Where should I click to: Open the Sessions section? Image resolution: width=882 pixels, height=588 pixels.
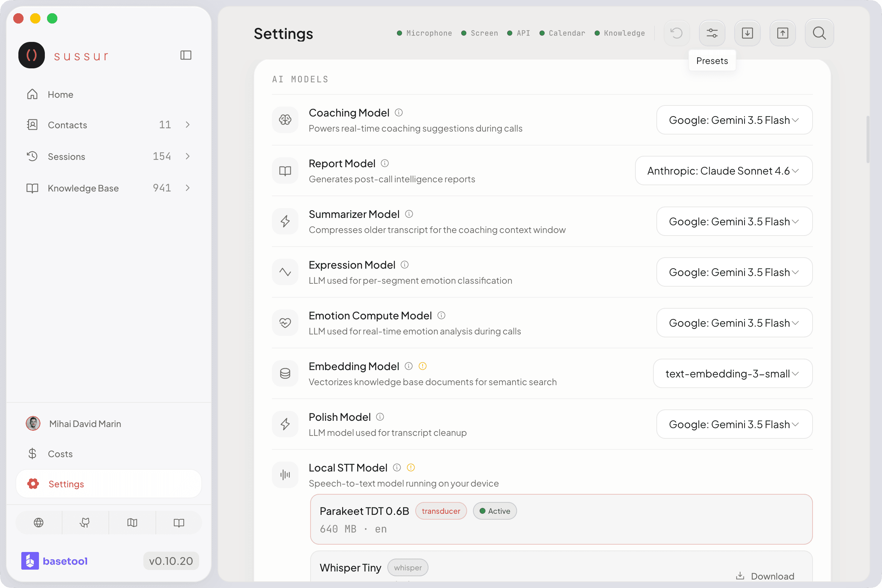point(109,157)
